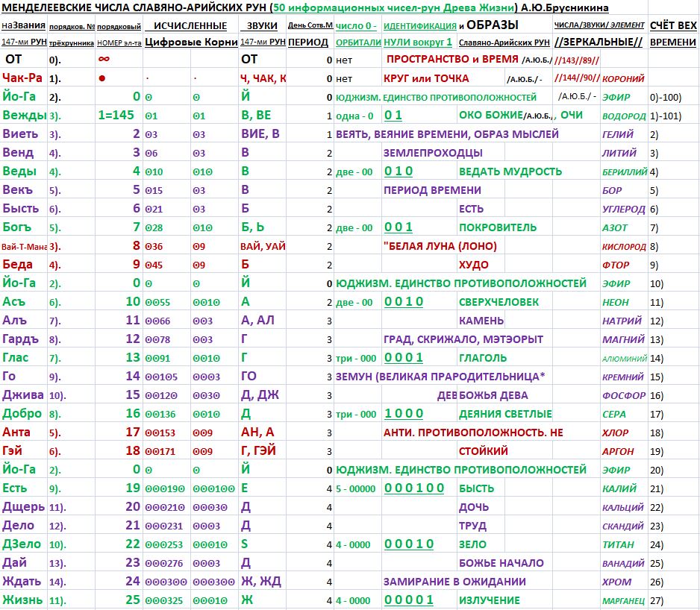The width and height of the screenshot is (700, 610).
Task: Click the Жизнь rune name cell
Action: click(23, 600)
